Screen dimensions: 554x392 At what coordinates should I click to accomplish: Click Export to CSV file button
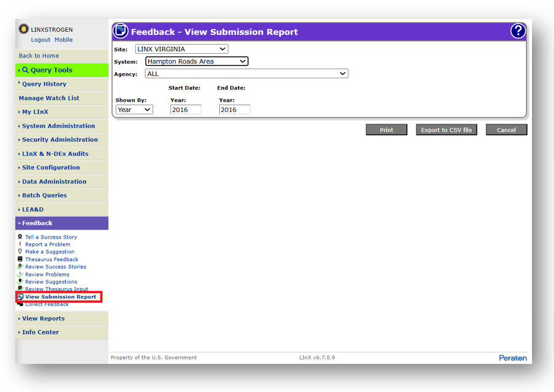pos(446,130)
